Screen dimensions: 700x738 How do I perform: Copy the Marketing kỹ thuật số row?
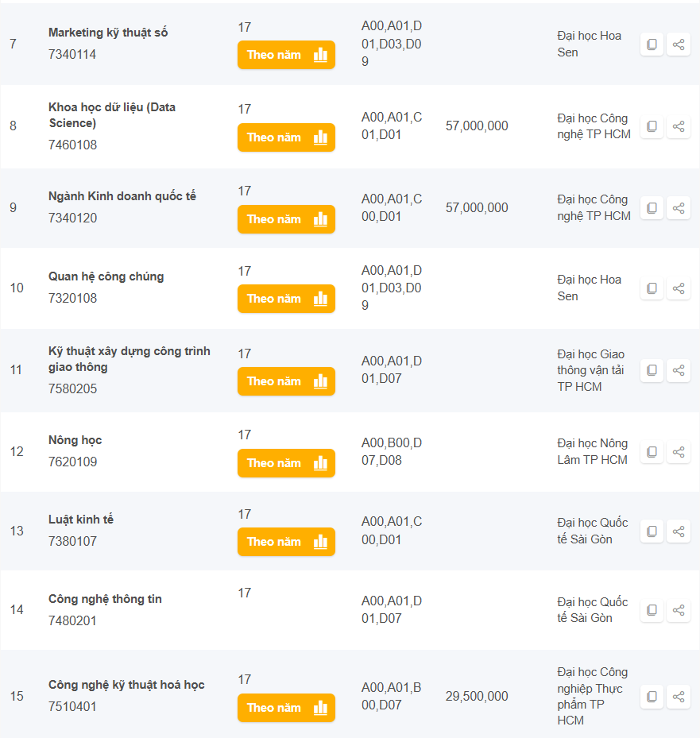pos(652,44)
